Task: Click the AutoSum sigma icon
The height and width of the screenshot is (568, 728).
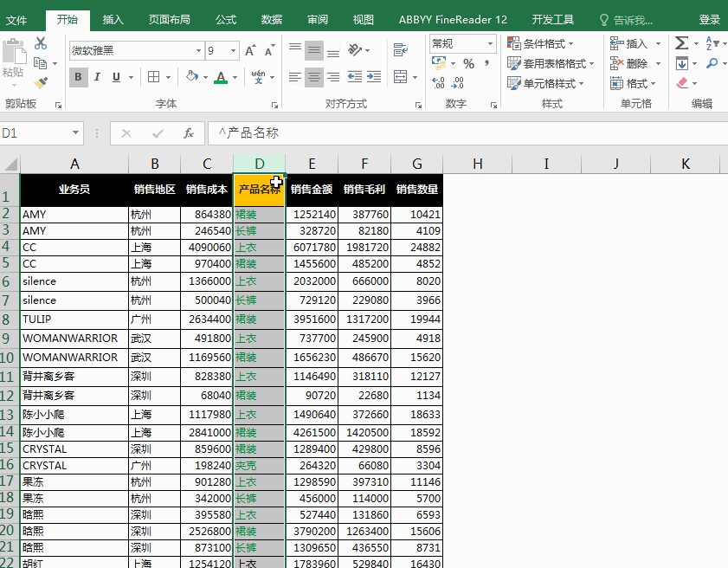Action: click(681, 43)
